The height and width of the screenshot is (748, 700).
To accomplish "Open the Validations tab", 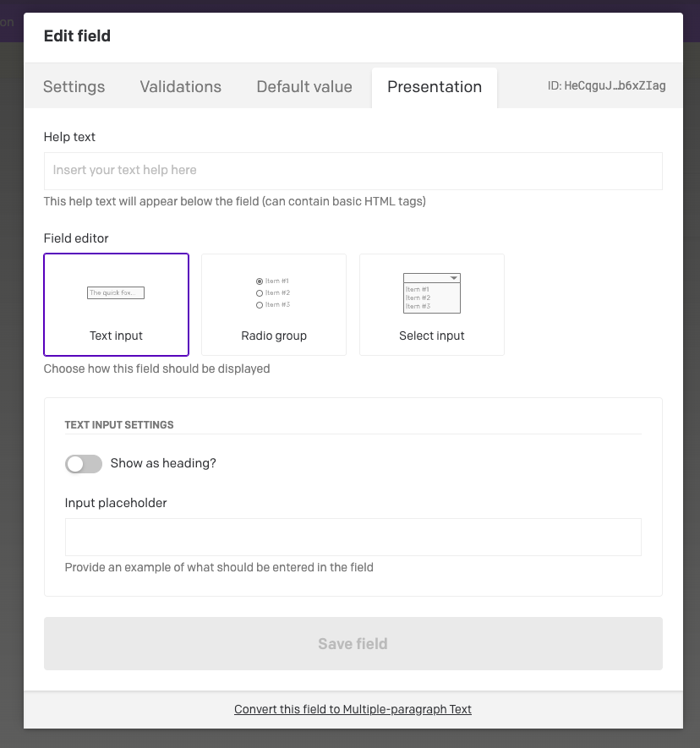I will click(x=181, y=87).
